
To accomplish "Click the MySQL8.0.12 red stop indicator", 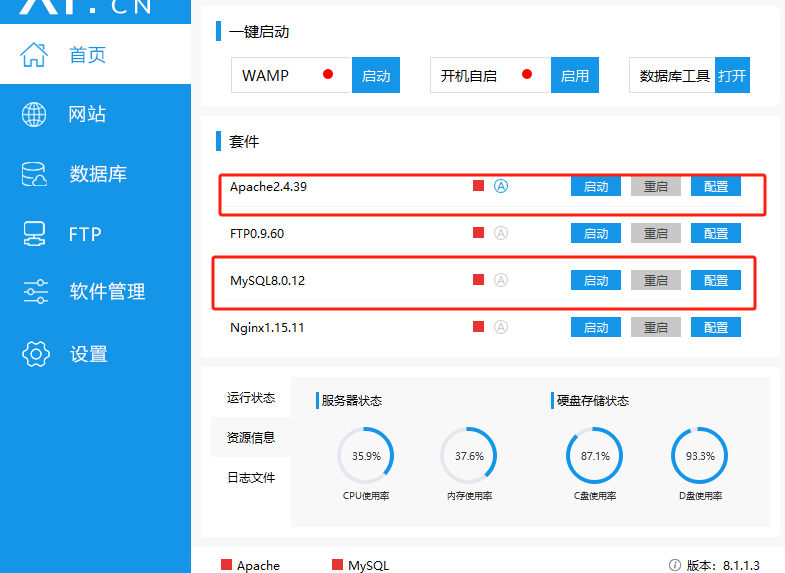I will (x=478, y=279).
